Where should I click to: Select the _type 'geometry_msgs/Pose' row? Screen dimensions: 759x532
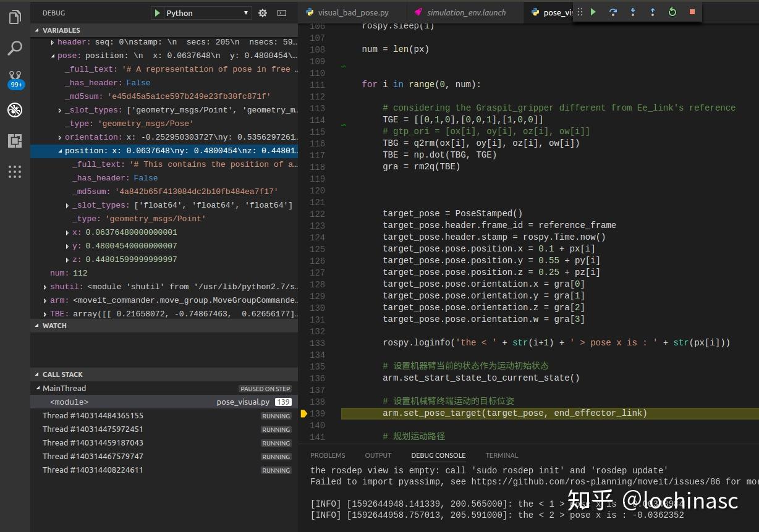coord(164,124)
